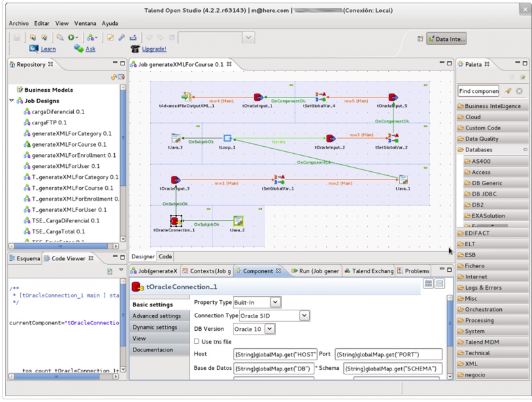This screenshot has width=532, height=402.
Task: Click the table view icon in Component panel
Action: click(429, 283)
